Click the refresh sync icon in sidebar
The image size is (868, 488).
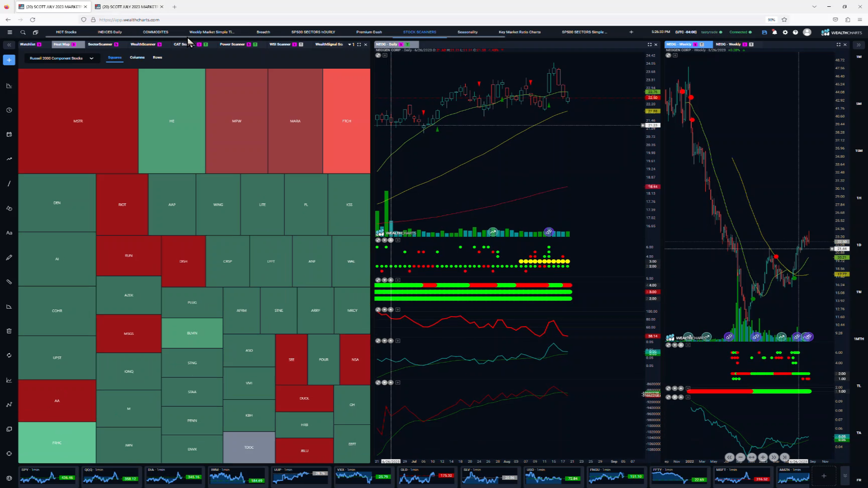[9, 355]
